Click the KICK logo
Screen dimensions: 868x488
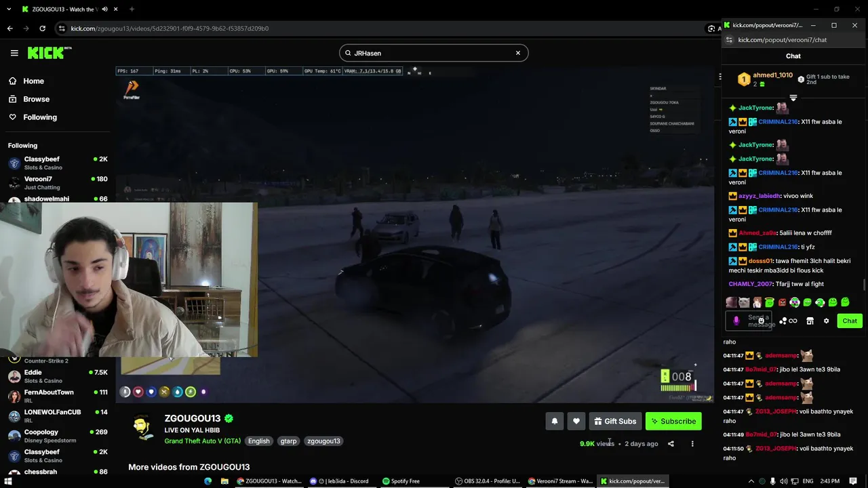[50, 53]
